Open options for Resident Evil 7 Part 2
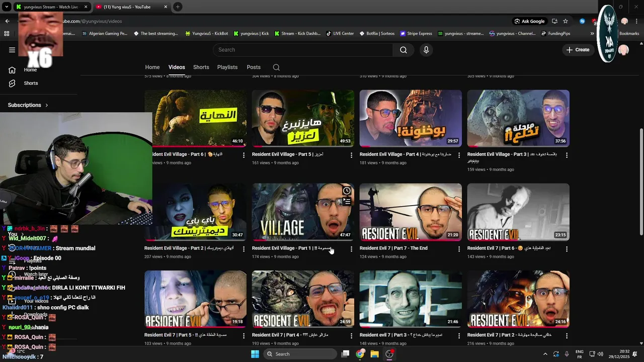This screenshot has width=644, height=362. [567, 336]
